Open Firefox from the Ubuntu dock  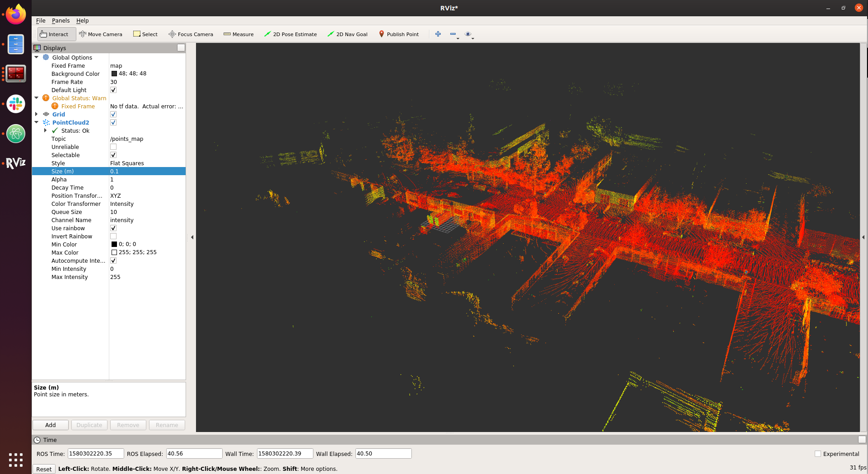pos(16,15)
